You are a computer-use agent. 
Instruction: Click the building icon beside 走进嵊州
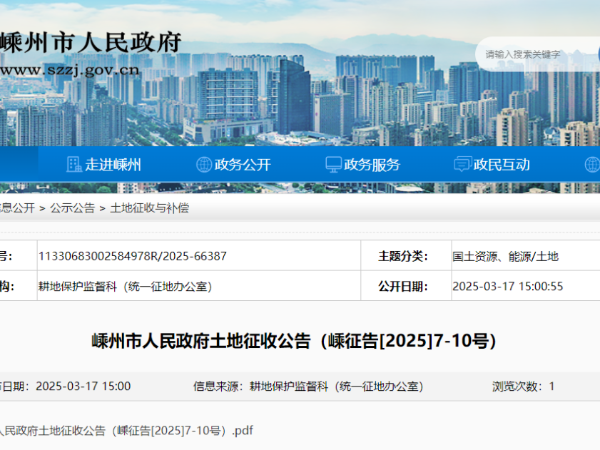[73, 165]
